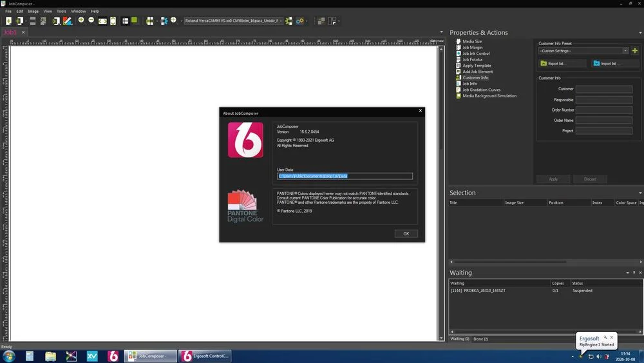Open the Image menu
Screen dimensions: 644x363
pos(33,11)
